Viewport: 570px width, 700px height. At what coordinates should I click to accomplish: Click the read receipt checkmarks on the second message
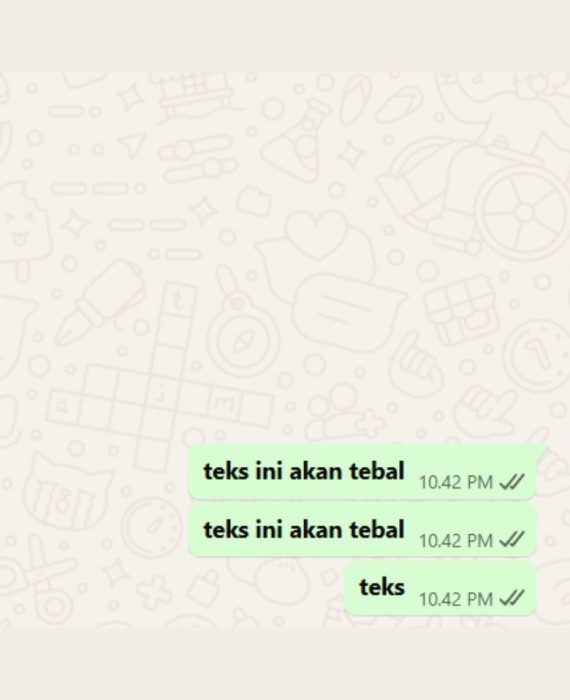(512, 540)
